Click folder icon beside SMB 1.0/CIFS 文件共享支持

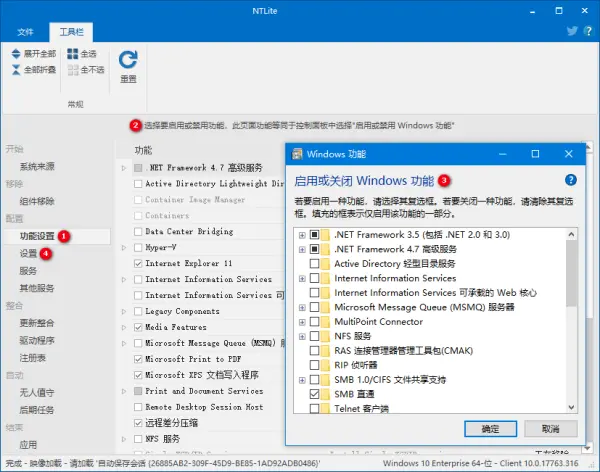click(325, 380)
